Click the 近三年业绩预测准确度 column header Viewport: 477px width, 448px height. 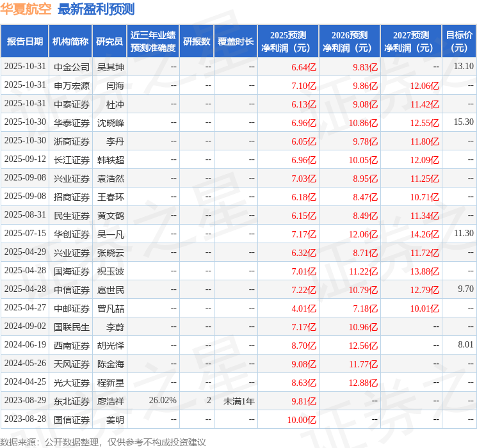153,41
